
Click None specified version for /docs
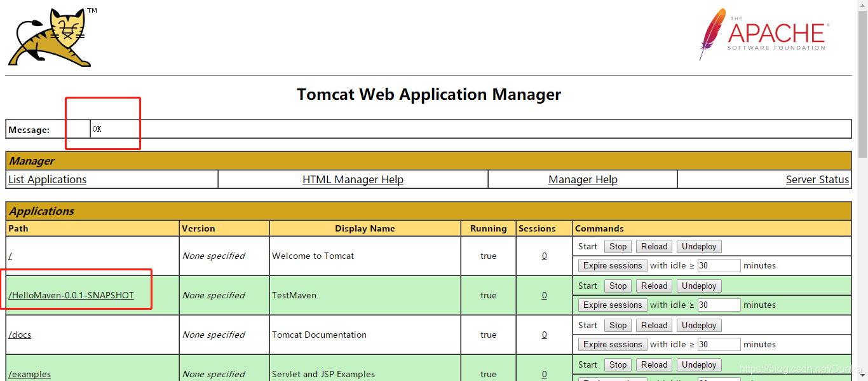(x=214, y=335)
